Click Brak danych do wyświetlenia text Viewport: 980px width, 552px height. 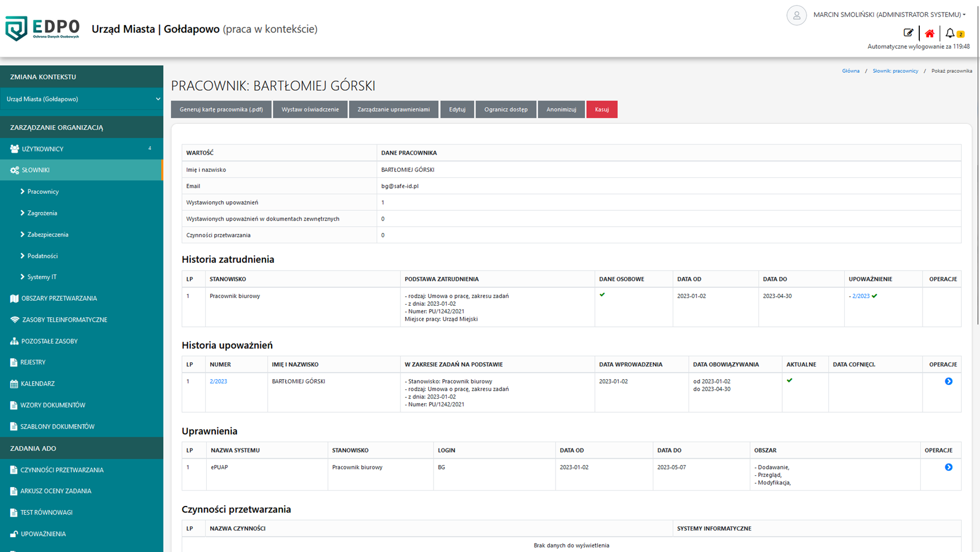click(x=572, y=545)
